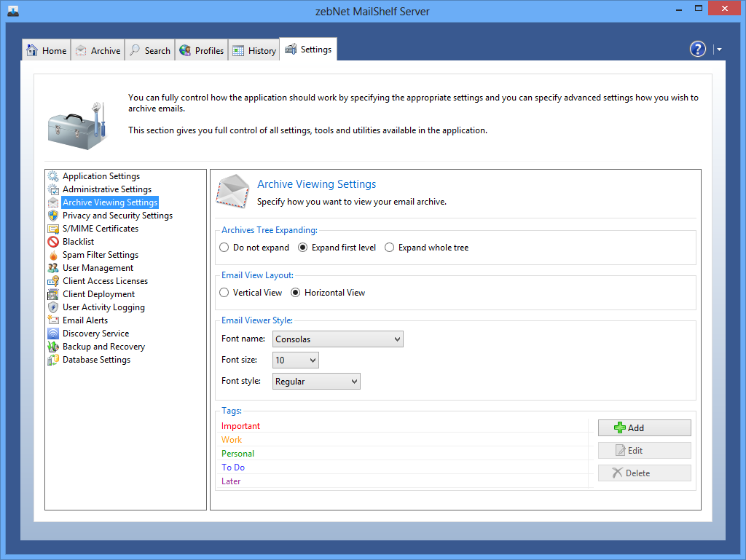Viewport: 746px width, 560px height.
Task: Click the Privacy and Security shield icon
Action: click(x=53, y=216)
